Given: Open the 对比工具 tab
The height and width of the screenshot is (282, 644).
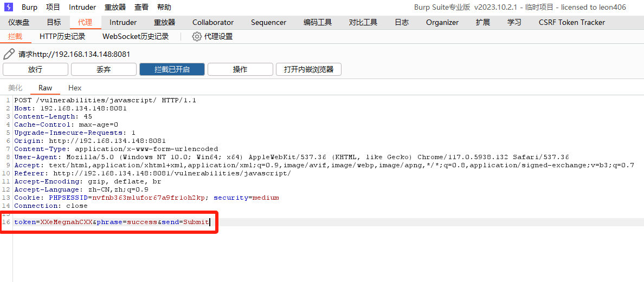Looking at the screenshot, I should pyautogui.click(x=363, y=23).
